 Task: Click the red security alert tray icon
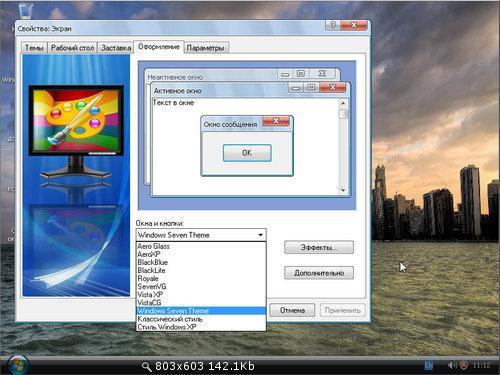pos(464,366)
